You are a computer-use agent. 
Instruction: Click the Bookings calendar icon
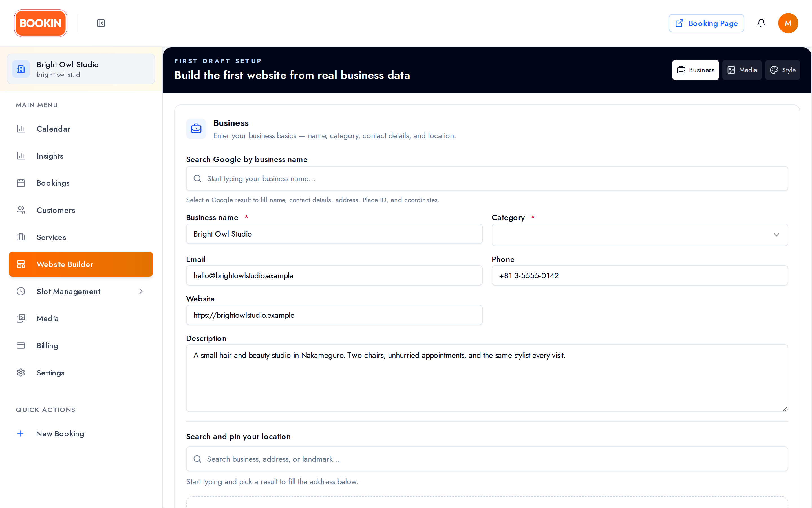21,183
